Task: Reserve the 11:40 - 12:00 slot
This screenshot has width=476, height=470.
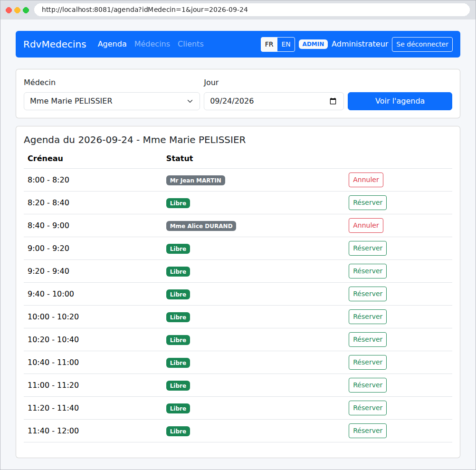Action: click(368, 431)
